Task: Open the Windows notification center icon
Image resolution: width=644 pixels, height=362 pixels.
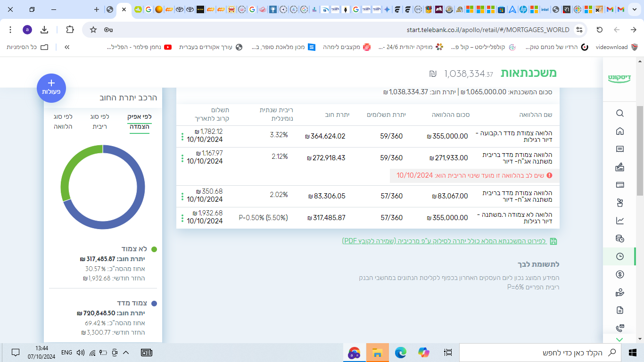Action: (15, 353)
